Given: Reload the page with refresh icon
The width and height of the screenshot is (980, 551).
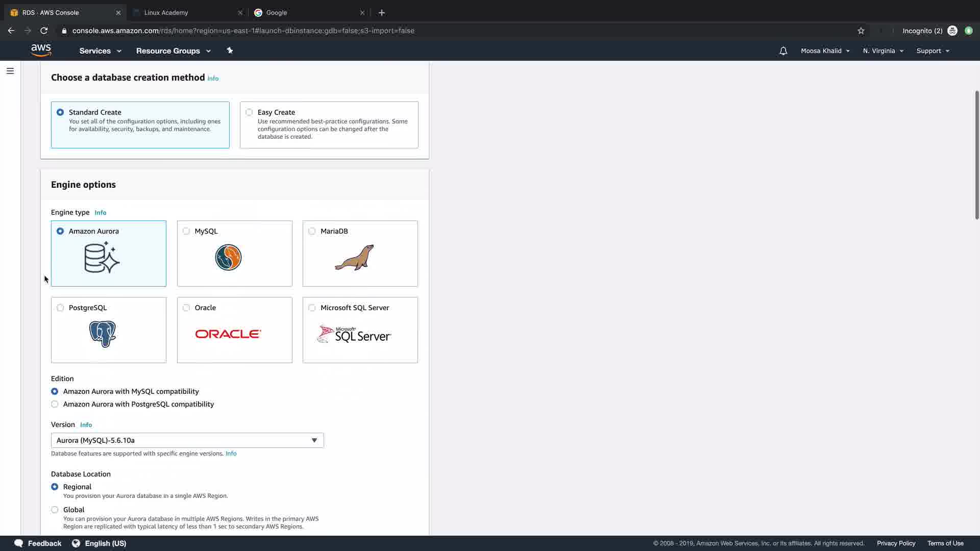Looking at the screenshot, I should (x=44, y=31).
